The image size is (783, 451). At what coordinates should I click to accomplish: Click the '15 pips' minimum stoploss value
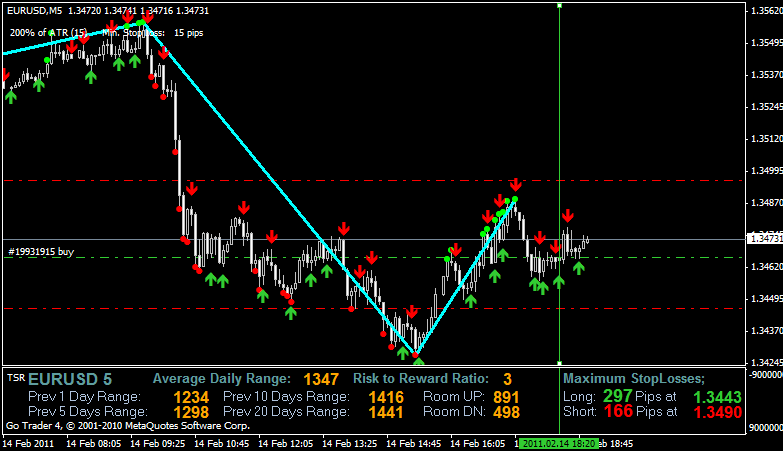pos(189,33)
